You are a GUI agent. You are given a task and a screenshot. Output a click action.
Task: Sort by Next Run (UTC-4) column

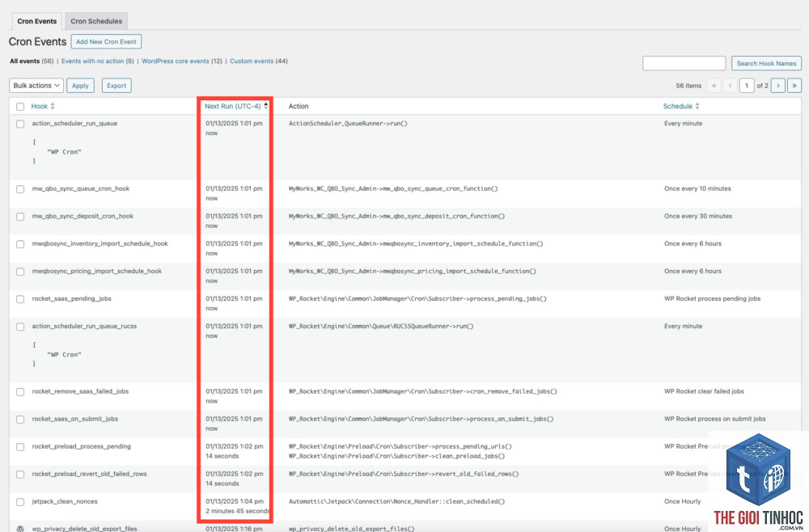click(x=233, y=106)
